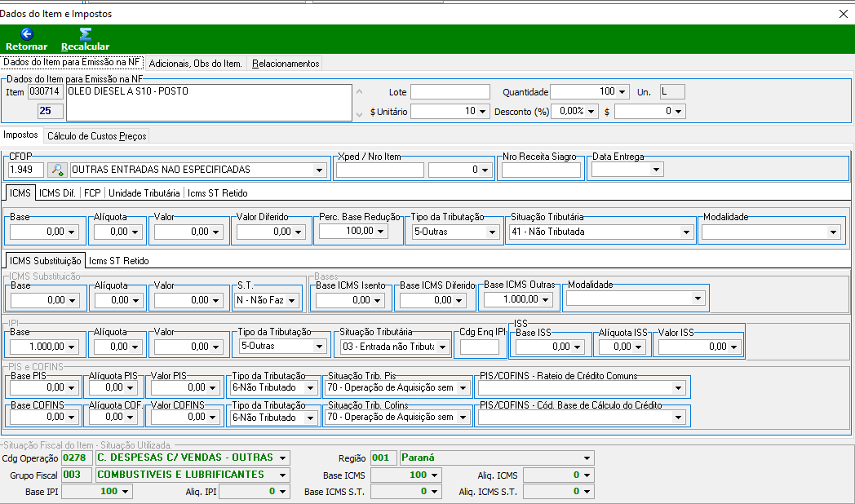This screenshot has height=504, width=855.
Task: Expand the CFOP description dropdown
Action: [320, 170]
